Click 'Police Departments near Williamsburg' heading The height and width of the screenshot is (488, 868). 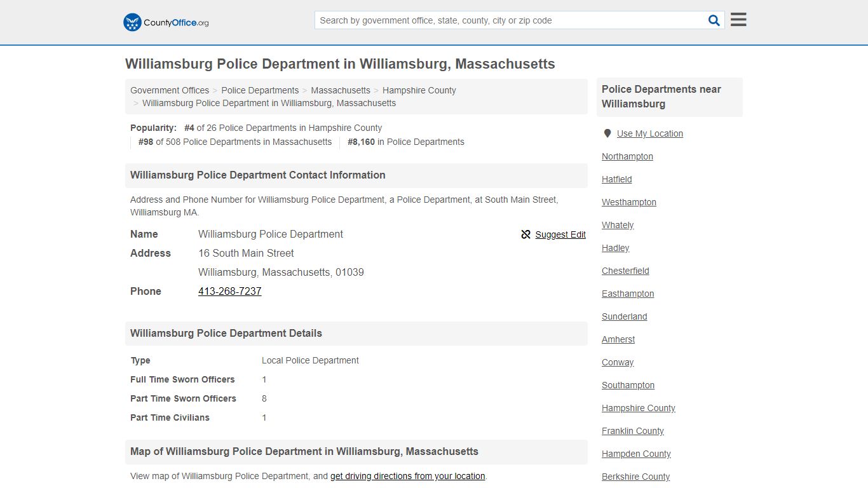click(x=661, y=97)
